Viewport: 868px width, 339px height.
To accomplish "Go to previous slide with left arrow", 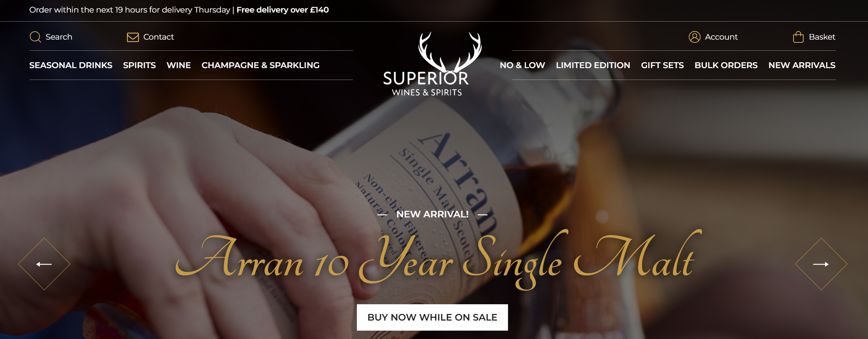I will [44, 264].
